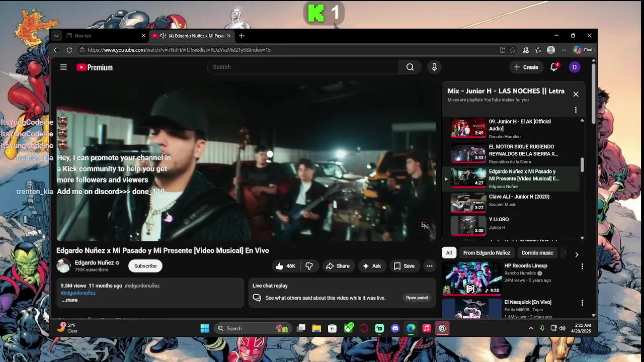Open File Explorer from the taskbar
This screenshot has height=362, width=644.
[316, 328]
